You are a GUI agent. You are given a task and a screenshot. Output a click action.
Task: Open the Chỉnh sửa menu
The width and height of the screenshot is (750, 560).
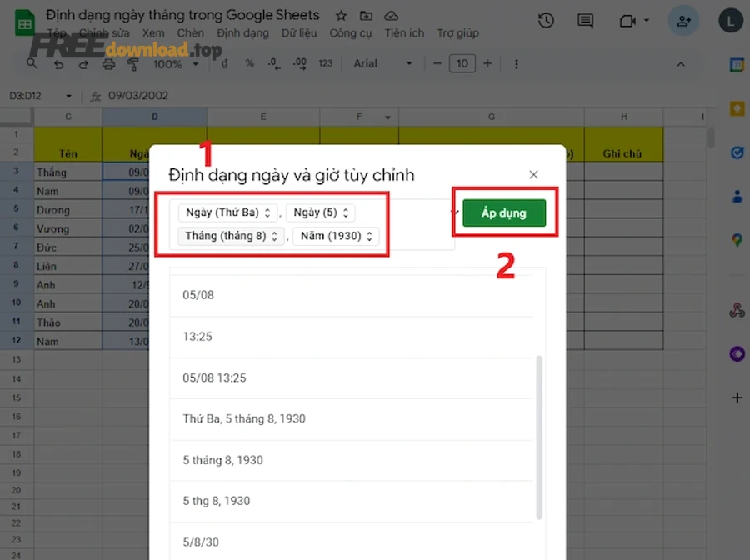(x=104, y=33)
